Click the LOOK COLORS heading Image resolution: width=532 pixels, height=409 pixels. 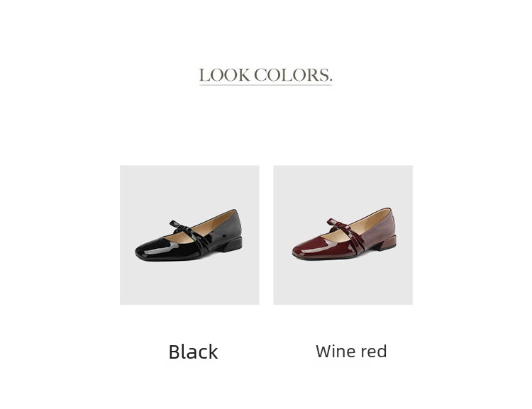[x=265, y=75]
